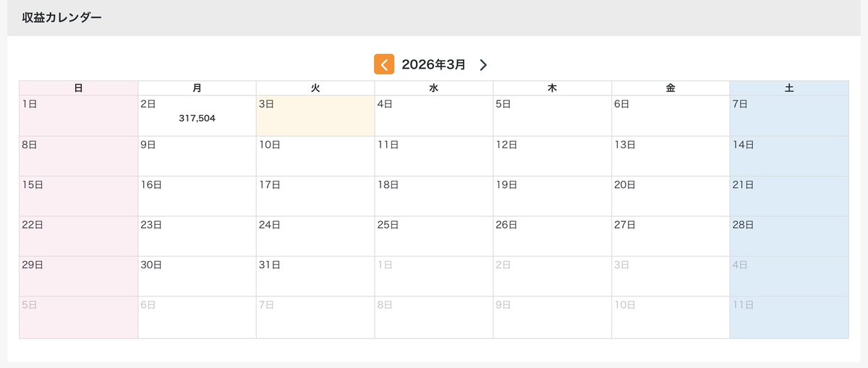Image resolution: width=868 pixels, height=368 pixels.
Task: Open the greyed-out 7日 cell under 火
Action: coord(315,317)
